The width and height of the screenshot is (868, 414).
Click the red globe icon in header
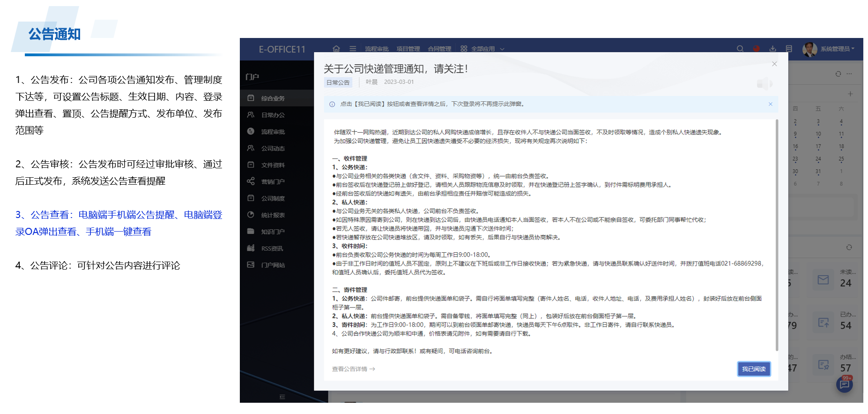point(756,49)
